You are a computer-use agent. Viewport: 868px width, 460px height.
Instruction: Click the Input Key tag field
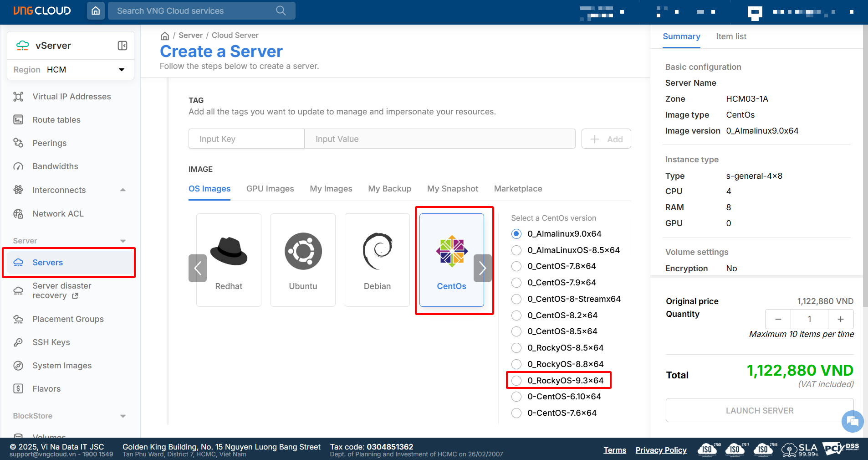[246, 139]
